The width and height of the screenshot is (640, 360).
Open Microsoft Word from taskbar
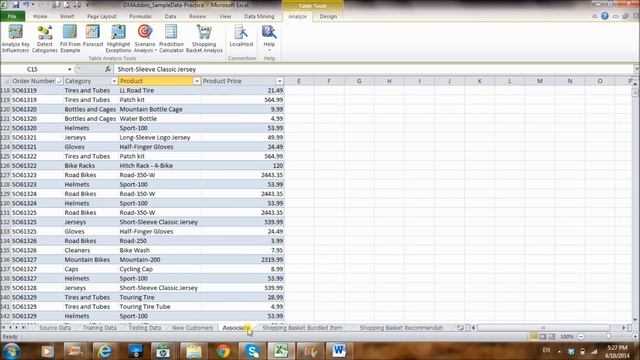click(338, 351)
